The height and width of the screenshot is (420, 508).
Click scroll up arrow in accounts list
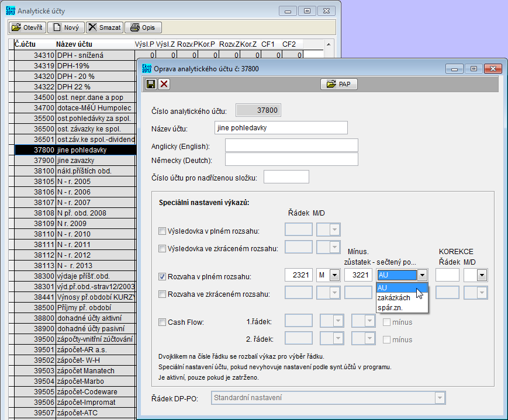[329, 44]
